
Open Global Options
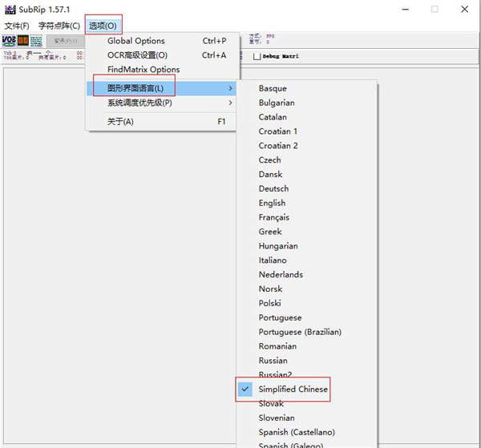coord(136,41)
